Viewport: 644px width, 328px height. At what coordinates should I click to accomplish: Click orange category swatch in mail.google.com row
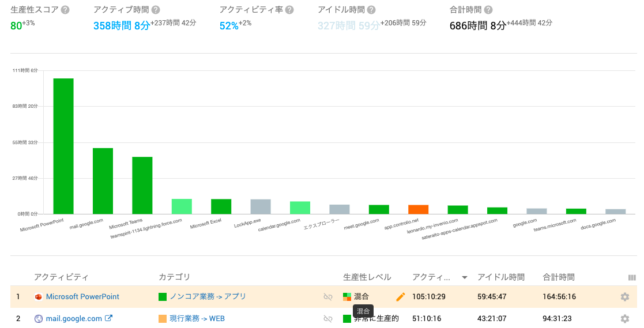(x=163, y=319)
